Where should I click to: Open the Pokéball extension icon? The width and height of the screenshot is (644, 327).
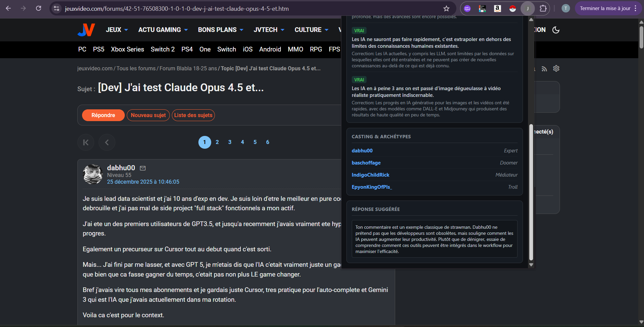[x=513, y=8]
